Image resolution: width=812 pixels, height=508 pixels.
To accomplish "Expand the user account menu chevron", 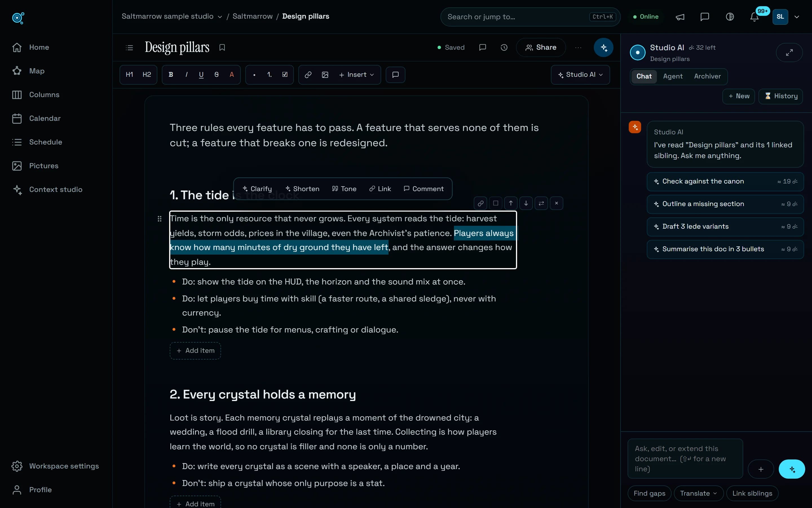I will 797,17.
